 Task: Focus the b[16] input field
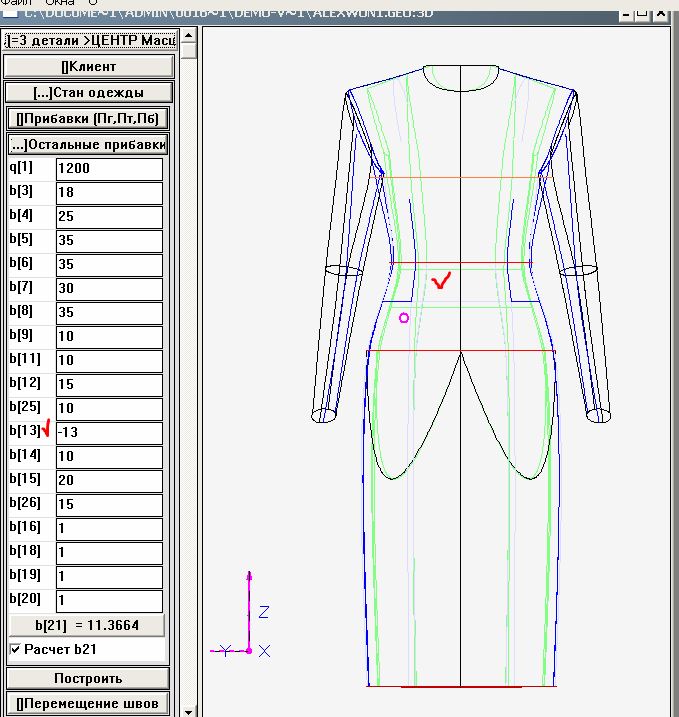tap(109, 529)
